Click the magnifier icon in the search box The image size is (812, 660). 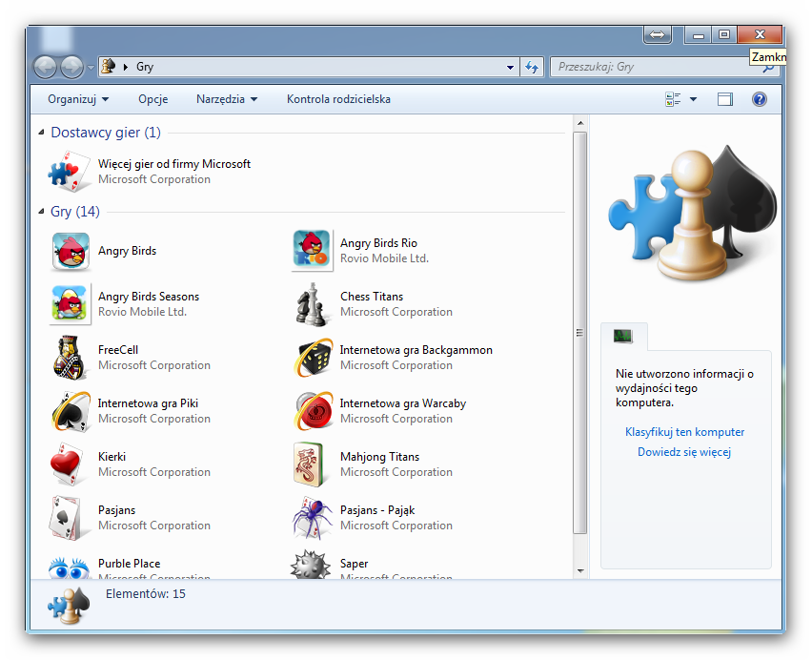point(769,69)
